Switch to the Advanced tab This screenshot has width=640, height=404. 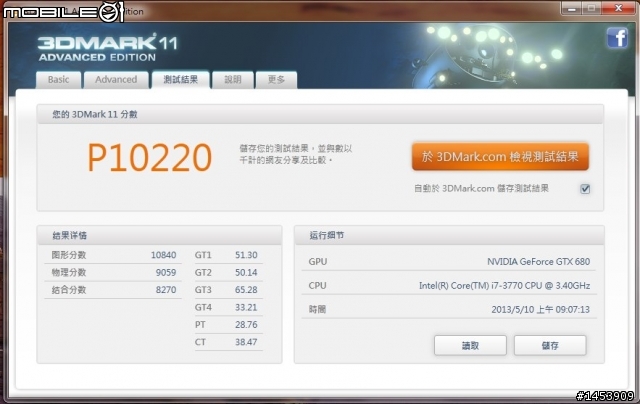click(x=116, y=80)
